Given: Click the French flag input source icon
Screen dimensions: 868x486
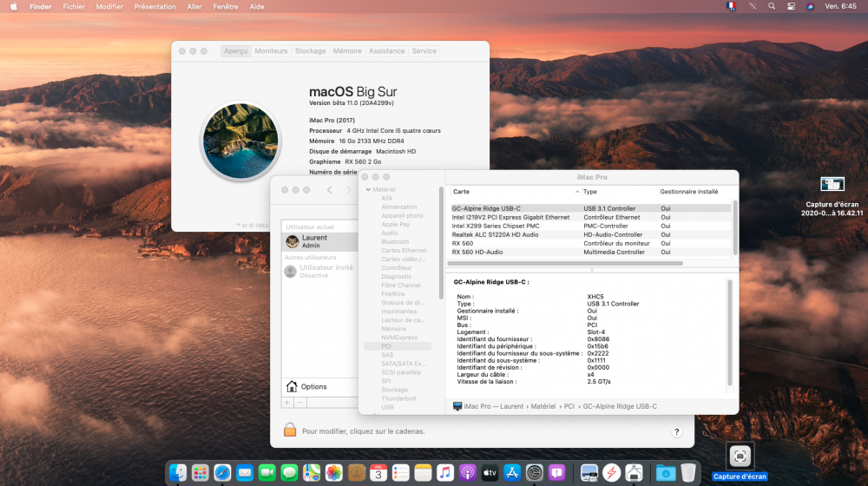Looking at the screenshot, I should (731, 7).
